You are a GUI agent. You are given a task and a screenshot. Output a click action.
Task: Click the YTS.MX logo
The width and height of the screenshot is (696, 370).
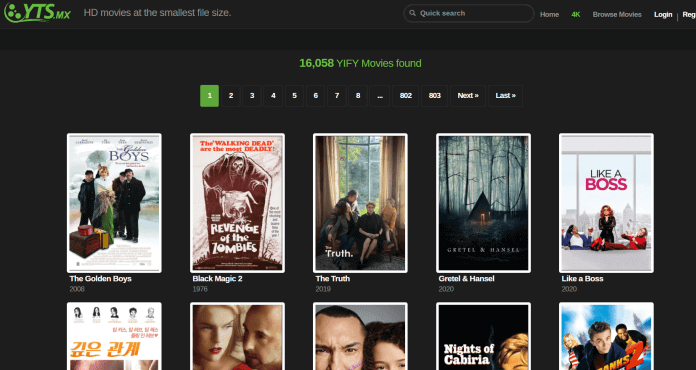click(37, 12)
